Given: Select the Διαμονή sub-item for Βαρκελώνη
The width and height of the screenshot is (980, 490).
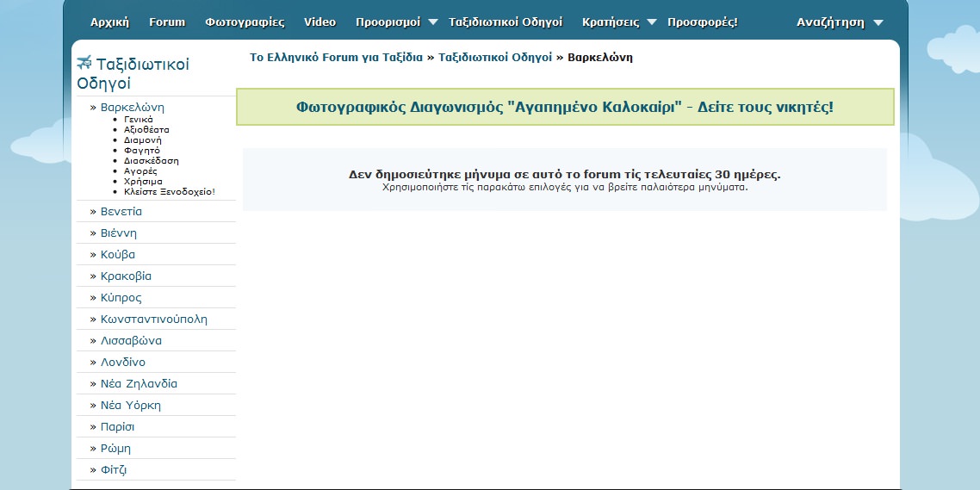Looking at the screenshot, I should [x=143, y=140].
